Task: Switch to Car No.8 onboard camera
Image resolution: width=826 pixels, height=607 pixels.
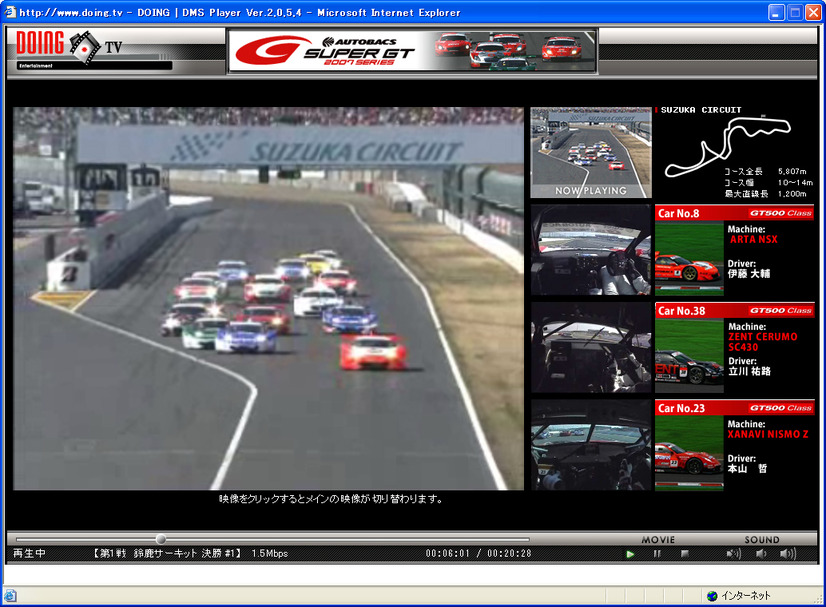Action: [x=591, y=250]
